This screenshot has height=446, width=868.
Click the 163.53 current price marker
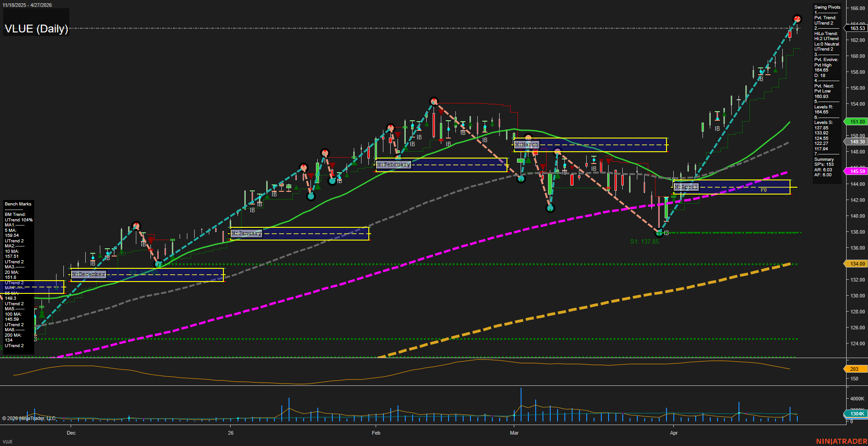point(857,28)
